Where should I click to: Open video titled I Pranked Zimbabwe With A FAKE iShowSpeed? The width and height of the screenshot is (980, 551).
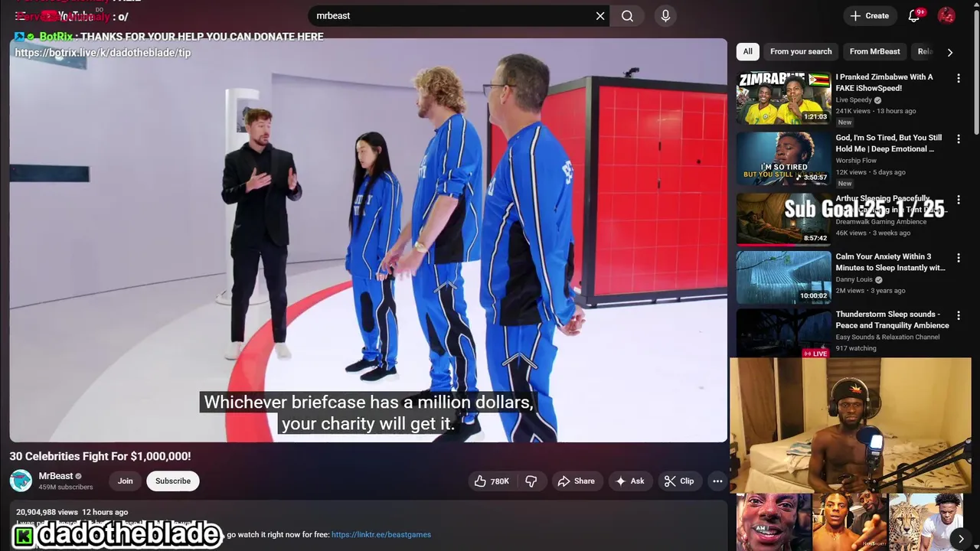point(884,82)
